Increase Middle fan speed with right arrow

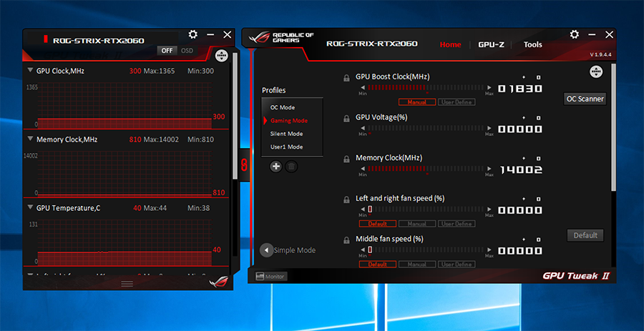click(489, 250)
